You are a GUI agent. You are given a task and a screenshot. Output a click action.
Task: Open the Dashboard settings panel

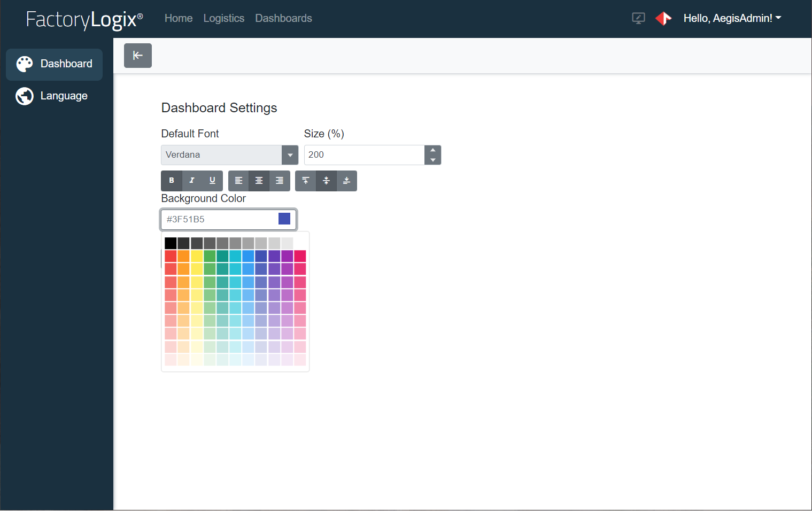click(54, 64)
